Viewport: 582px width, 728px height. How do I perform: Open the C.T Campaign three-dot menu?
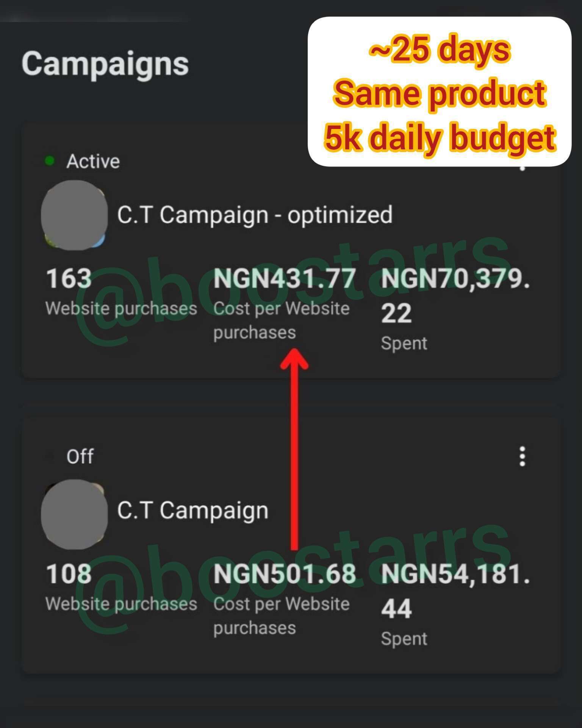click(522, 456)
